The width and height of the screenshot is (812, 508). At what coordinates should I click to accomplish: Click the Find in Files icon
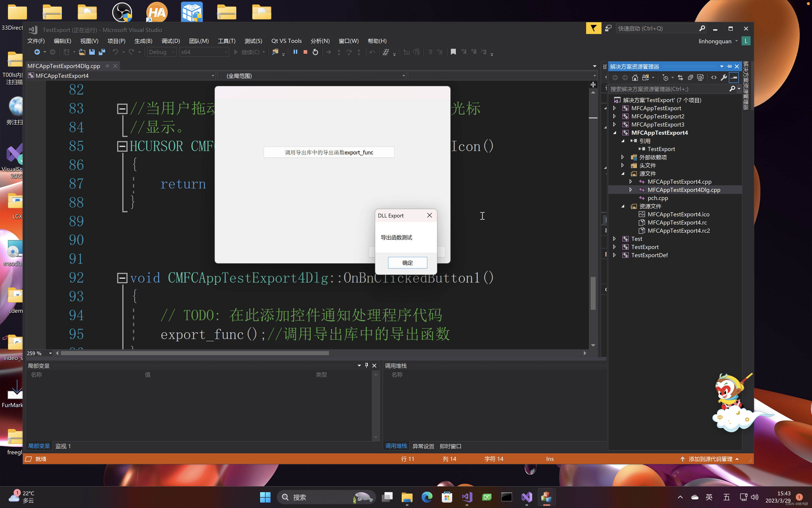click(x=275, y=52)
